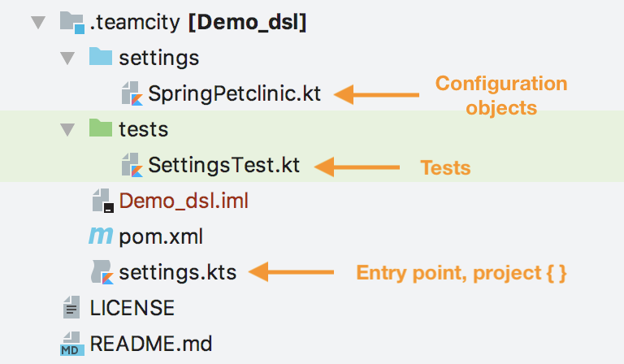Click the settings.kts Kotlin script icon

[102, 272]
